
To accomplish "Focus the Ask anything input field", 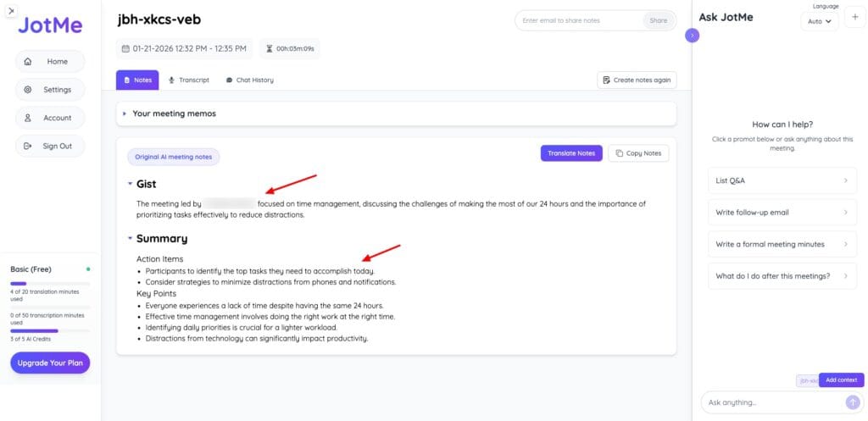I will pyautogui.click(x=775, y=402).
